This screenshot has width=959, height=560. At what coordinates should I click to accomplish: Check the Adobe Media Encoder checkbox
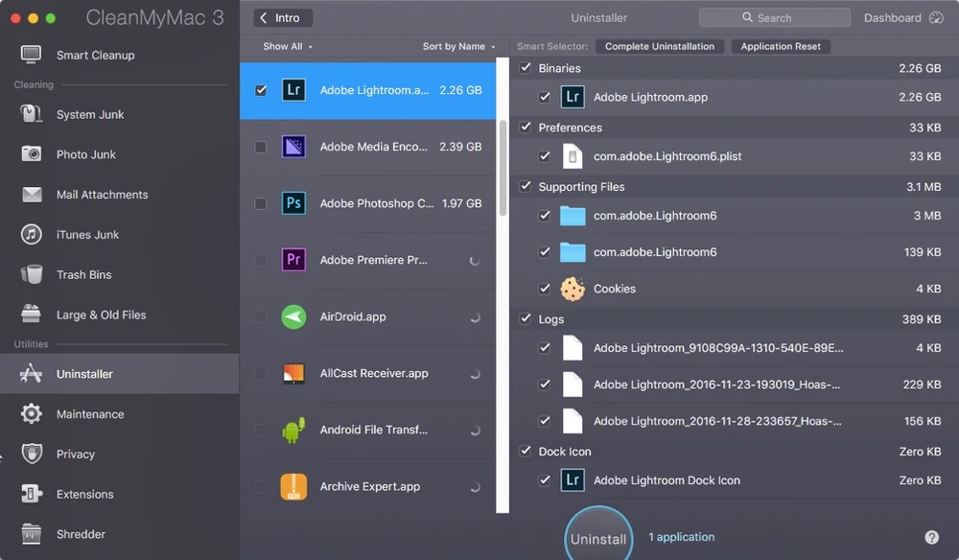(x=261, y=147)
